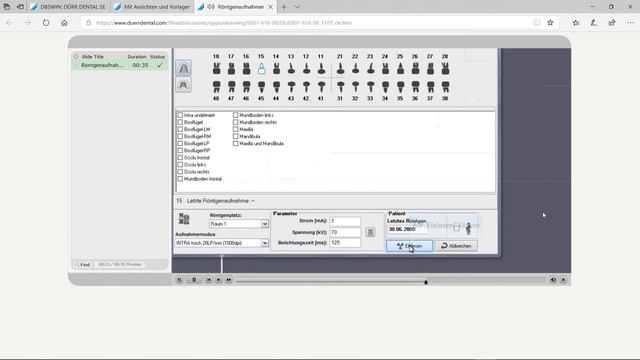Tick the Mundboden rechts checkbox

click(236, 122)
